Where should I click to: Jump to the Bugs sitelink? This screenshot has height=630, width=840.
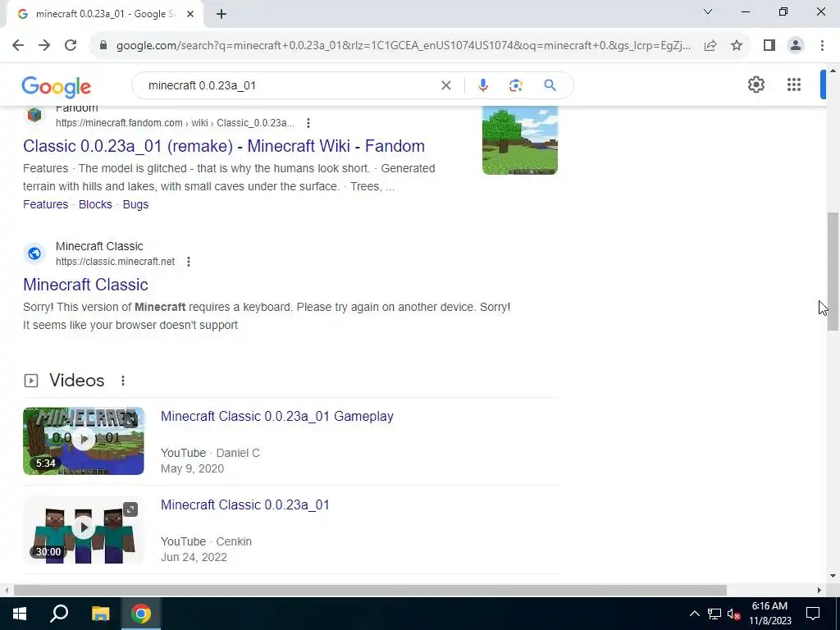[135, 204]
